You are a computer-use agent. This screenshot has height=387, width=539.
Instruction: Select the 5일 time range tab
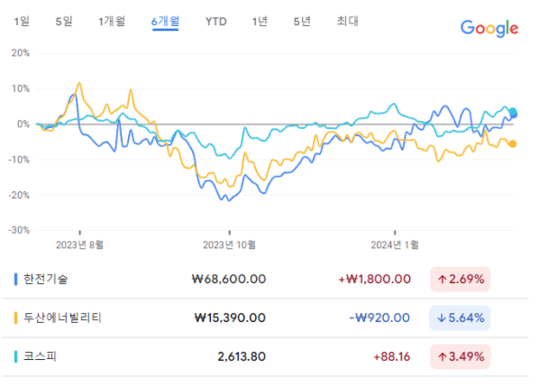(x=64, y=21)
